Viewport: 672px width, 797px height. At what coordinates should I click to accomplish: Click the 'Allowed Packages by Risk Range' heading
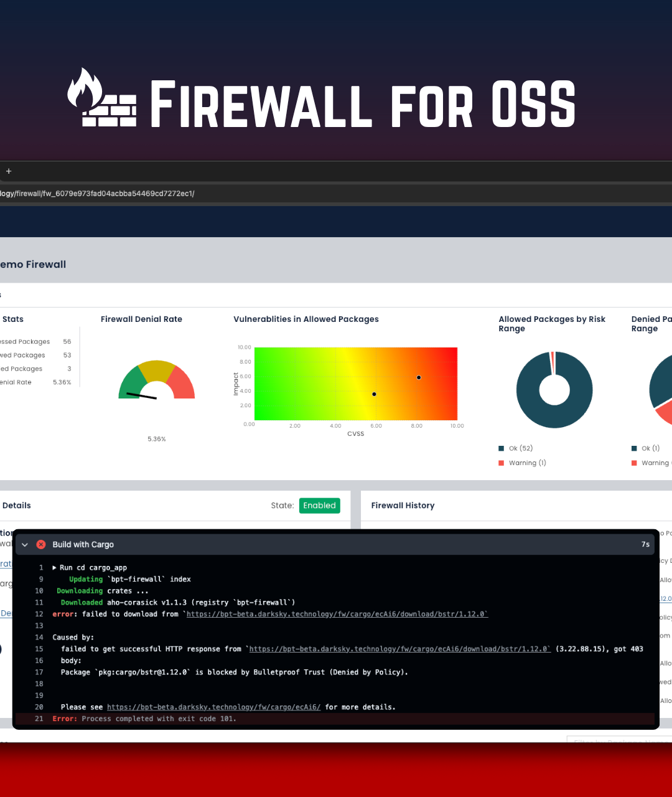pyautogui.click(x=552, y=324)
